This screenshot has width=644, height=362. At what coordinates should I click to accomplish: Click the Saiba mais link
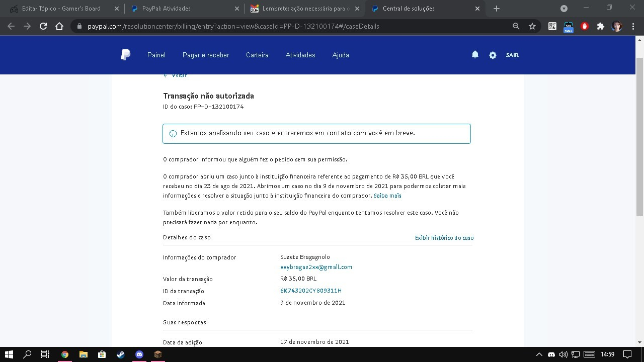tap(387, 196)
